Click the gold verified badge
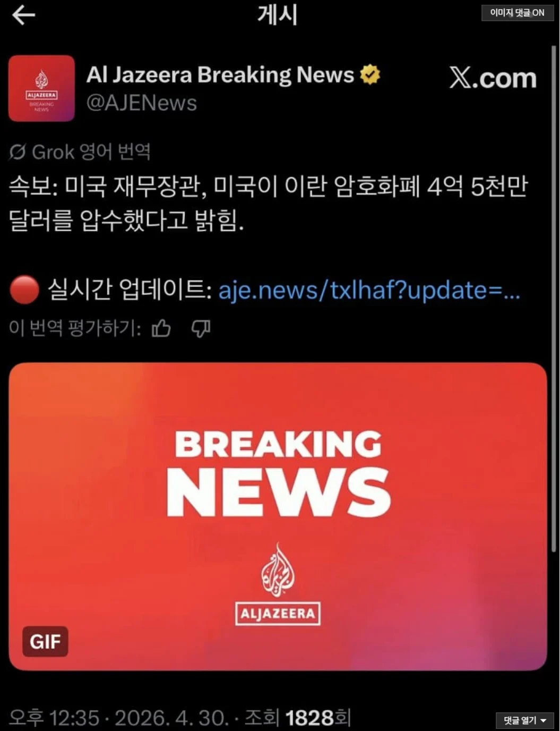This screenshot has width=560, height=731. (x=370, y=74)
